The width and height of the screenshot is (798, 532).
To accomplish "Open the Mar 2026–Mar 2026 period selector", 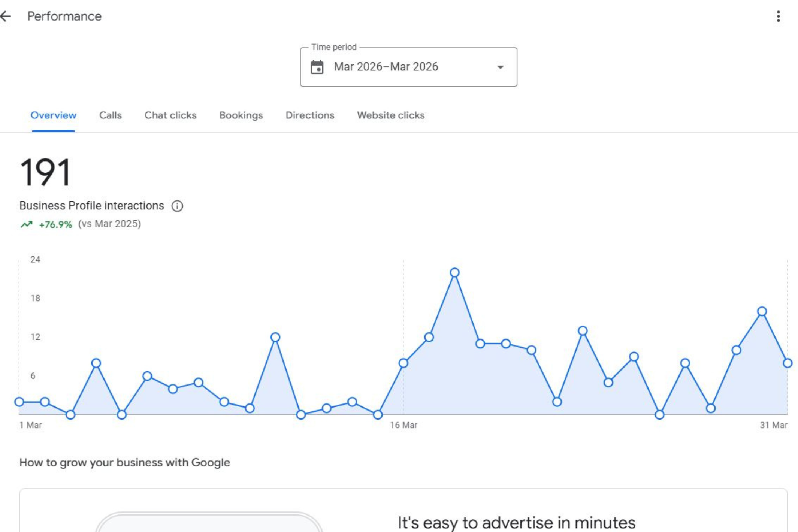I will pyautogui.click(x=408, y=67).
